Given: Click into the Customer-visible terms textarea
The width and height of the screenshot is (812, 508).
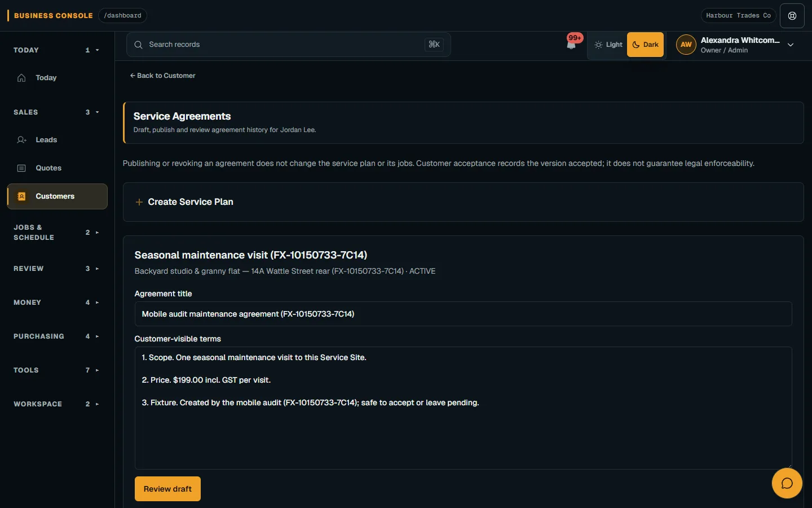Looking at the screenshot, I should tap(463, 408).
